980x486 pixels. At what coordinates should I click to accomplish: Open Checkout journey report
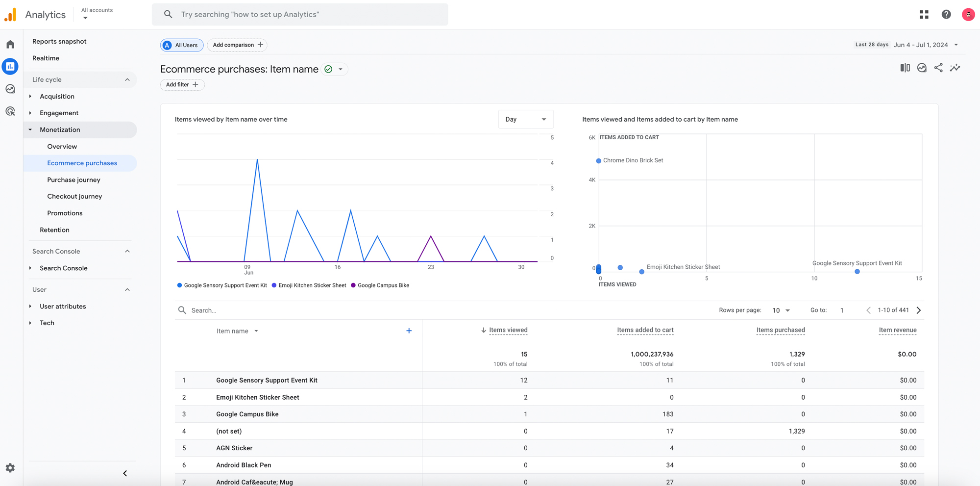[74, 196]
